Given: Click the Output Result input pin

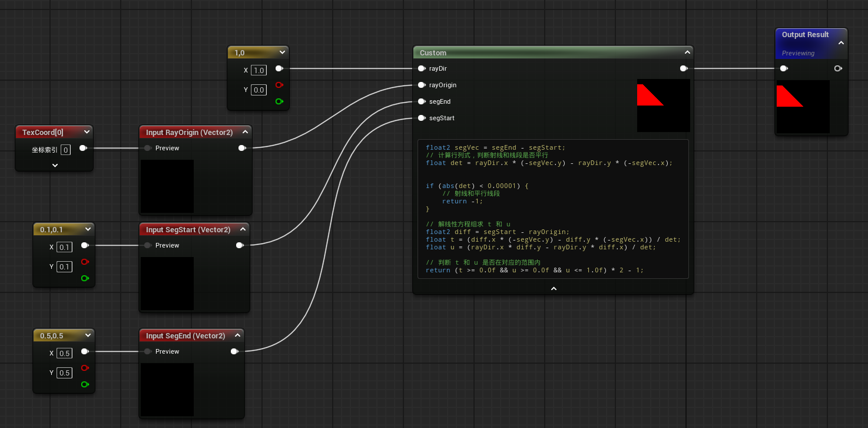Looking at the screenshot, I should pyautogui.click(x=783, y=69).
